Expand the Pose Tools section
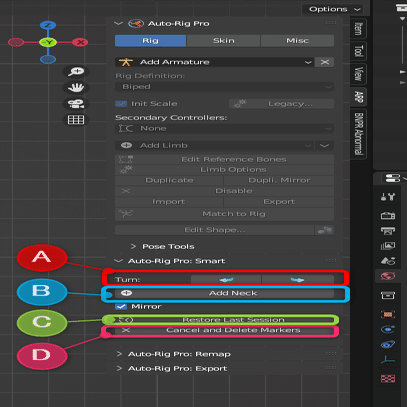Image resolution: width=407 pixels, height=407 pixels. tap(133, 246)
